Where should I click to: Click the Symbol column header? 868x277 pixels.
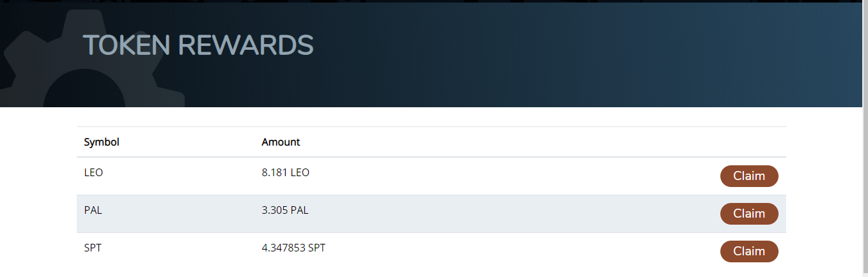click(102, 142)
